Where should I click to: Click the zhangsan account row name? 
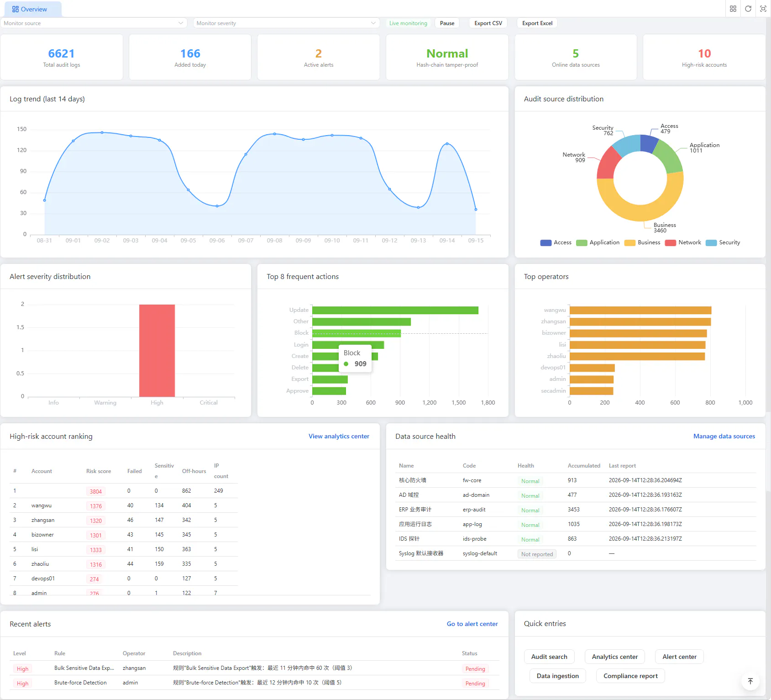(x=43, y=520)
